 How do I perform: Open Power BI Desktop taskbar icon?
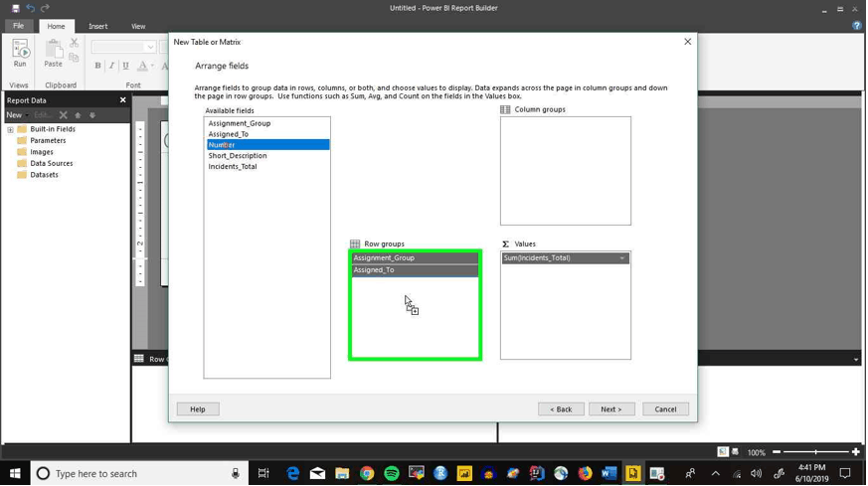(464, 474)
